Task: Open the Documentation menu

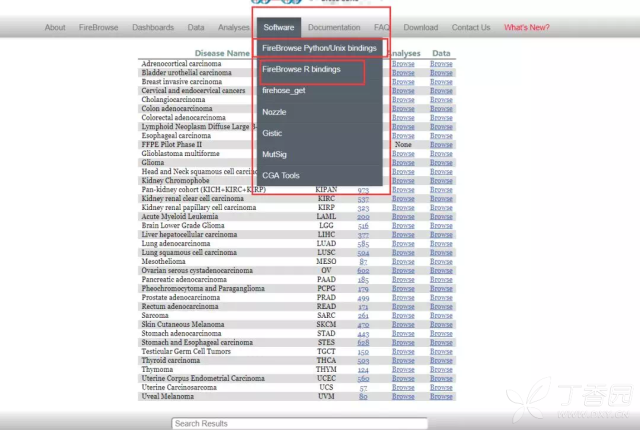Action: (334, 28)
